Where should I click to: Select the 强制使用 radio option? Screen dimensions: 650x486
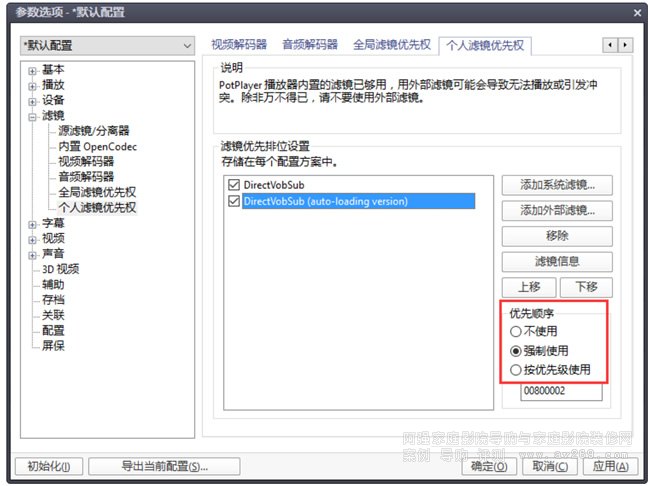click(516, 351)
